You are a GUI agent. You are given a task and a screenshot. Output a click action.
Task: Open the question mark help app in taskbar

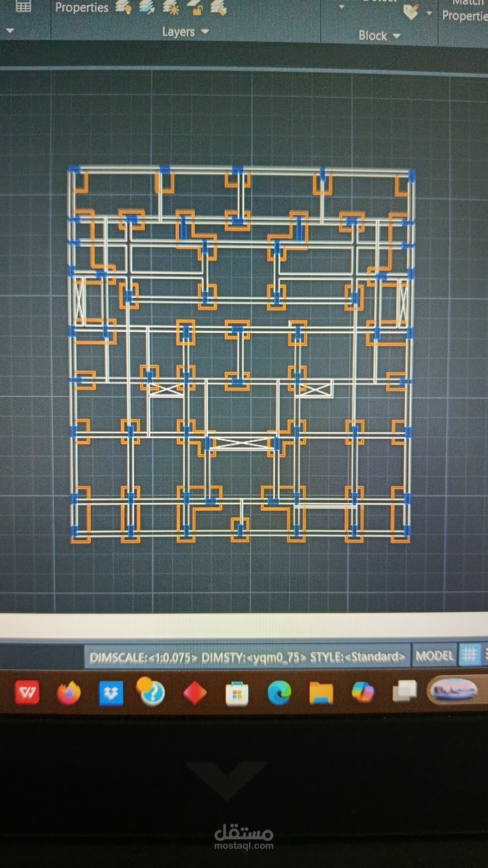click(x=151, y=692)
